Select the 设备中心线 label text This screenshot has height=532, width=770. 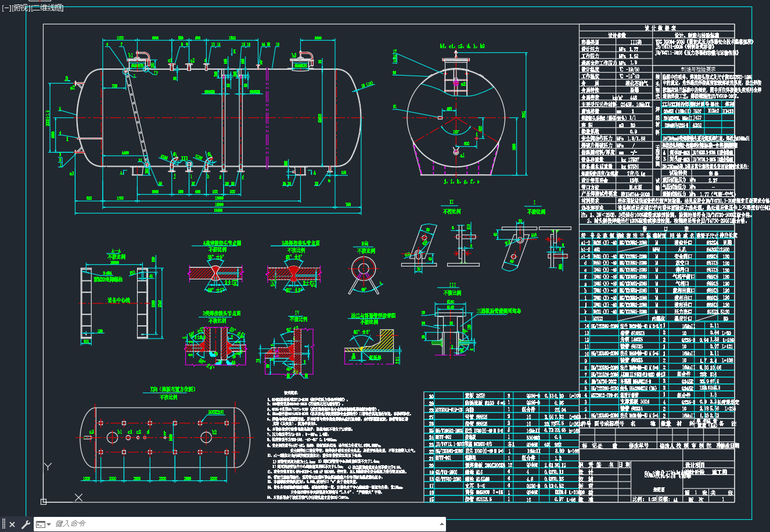coord(119,301)
